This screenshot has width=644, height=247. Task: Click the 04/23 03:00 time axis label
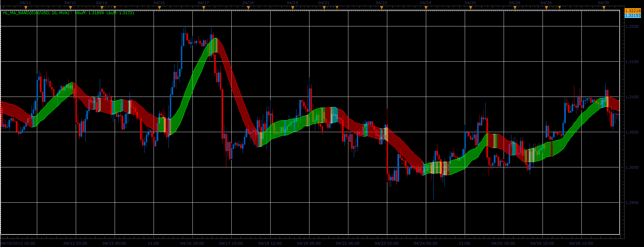coord(387,243)
